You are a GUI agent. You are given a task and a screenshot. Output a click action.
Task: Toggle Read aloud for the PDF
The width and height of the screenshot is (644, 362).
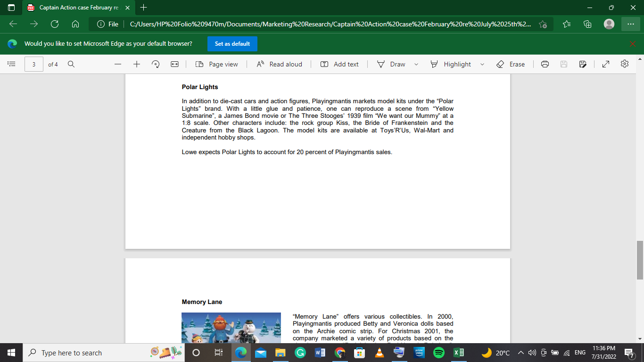click(280, 64)
